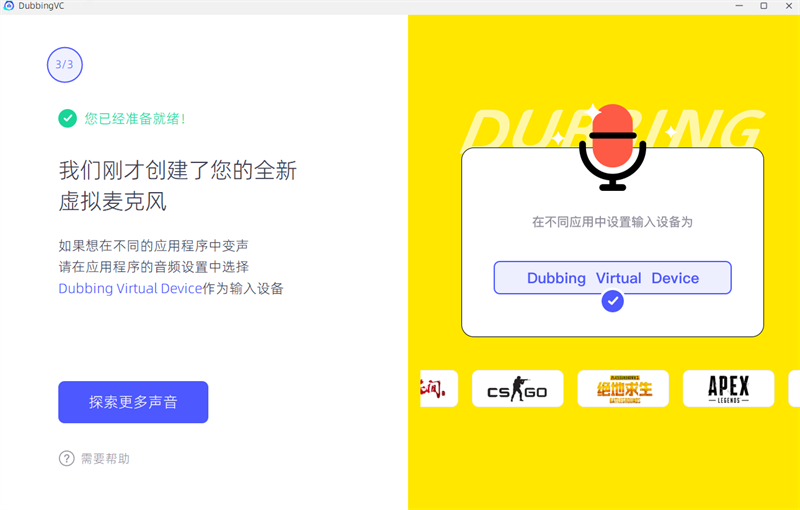Click the 在不同应用中设置输入设备为 label
This screenshot has height=510, width=800.
(x=612, y=222)
